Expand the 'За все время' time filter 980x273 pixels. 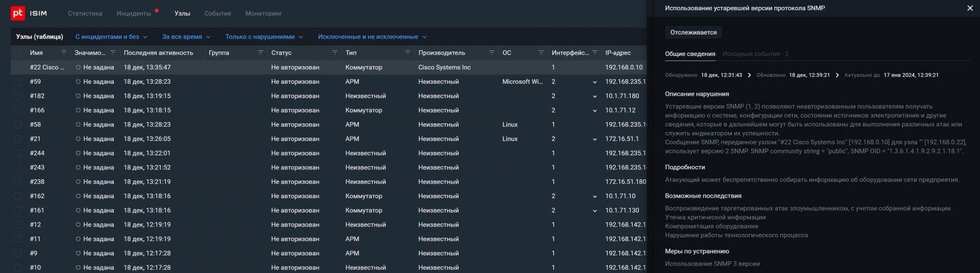click(186, 37)
